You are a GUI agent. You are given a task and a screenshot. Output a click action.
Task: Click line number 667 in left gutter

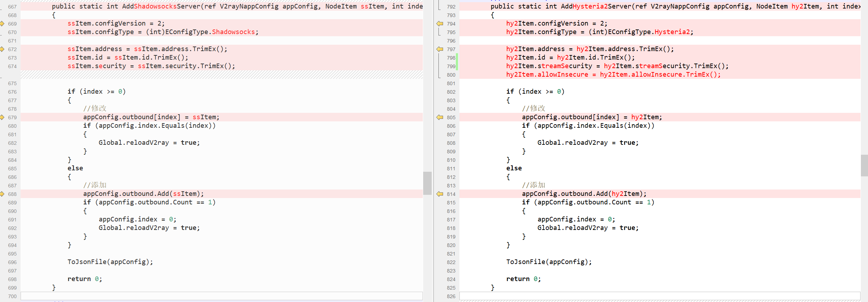(x=12, y=7)
